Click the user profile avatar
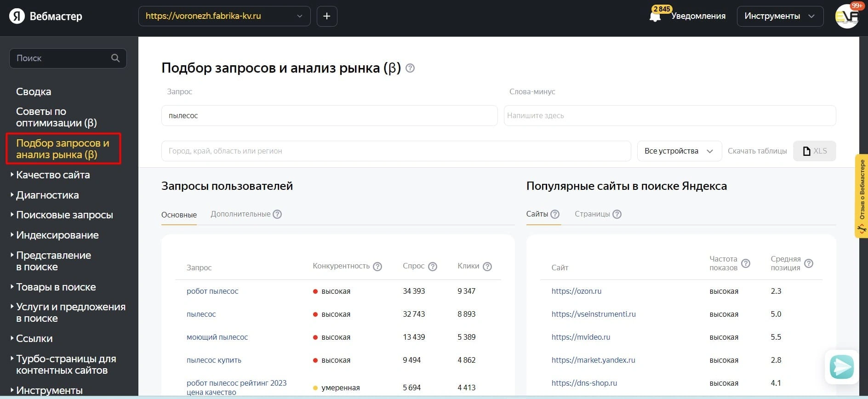Viewport: 868px width, 399px height. tap(846, 17)
